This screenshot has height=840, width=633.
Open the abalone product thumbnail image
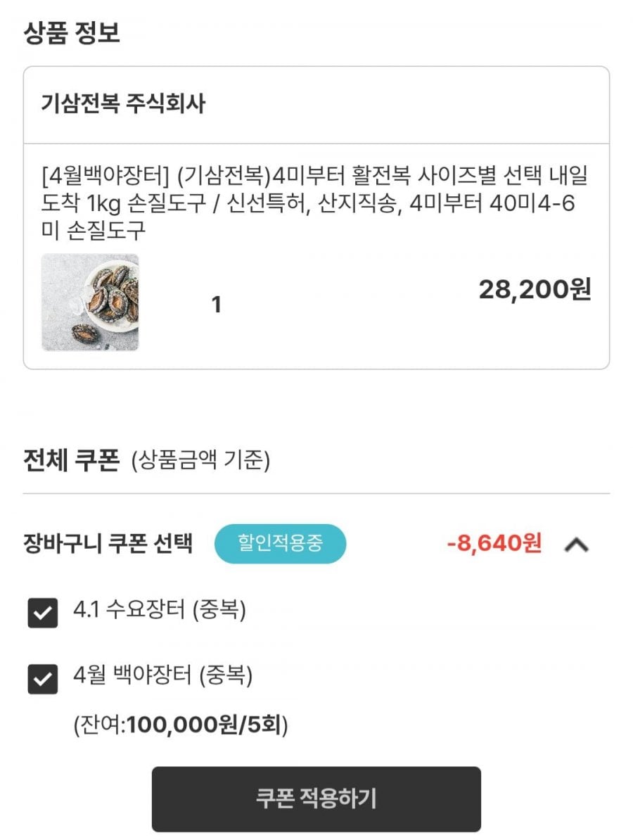point(90,303)
